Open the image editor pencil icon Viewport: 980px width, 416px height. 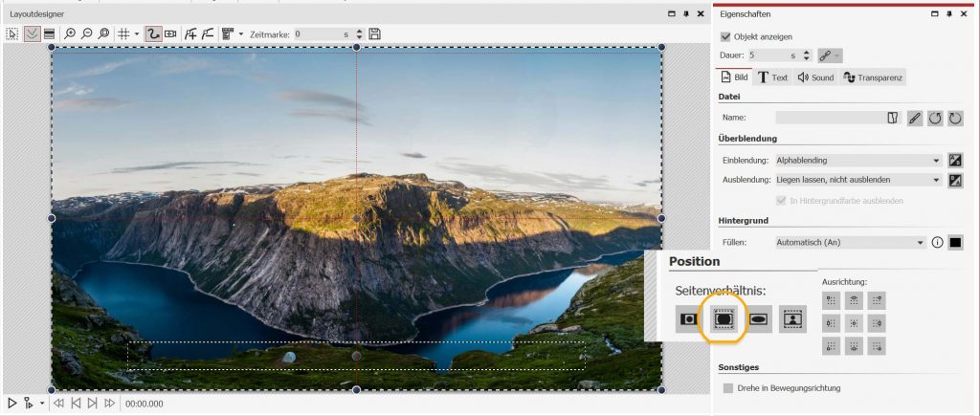point(915,118)
